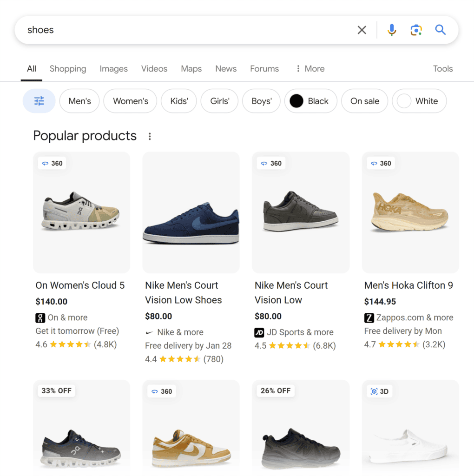The height and width of the screenshot is (476, 474).
Task: Open the Men's Hoka Clifton 9 listing
Action: (408, 285)
